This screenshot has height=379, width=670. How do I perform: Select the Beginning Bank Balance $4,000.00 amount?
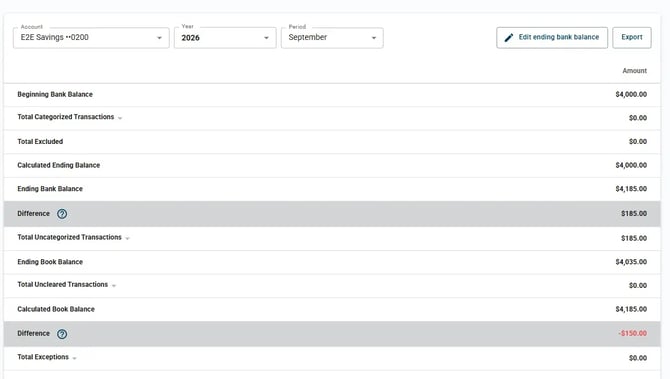(x=631, y=94)
